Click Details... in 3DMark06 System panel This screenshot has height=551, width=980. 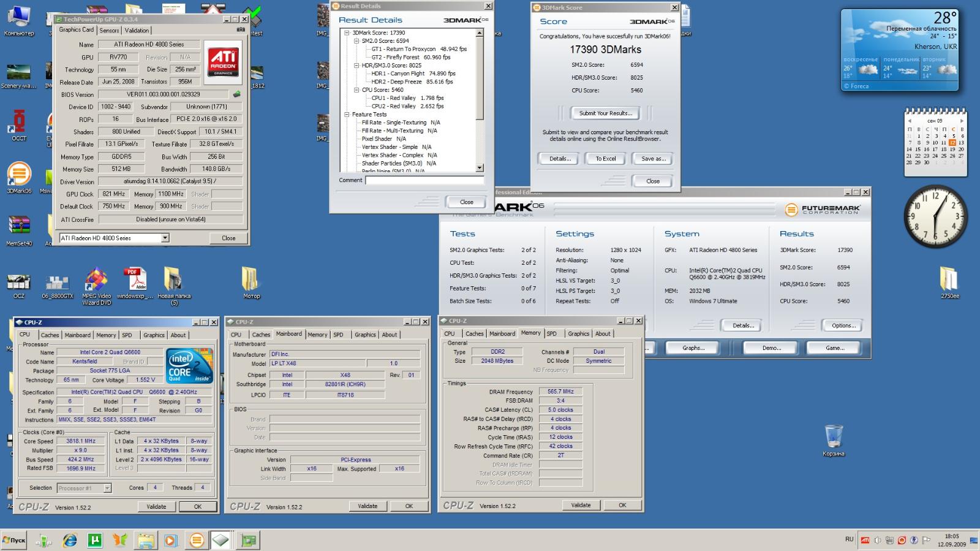point(743,325)
